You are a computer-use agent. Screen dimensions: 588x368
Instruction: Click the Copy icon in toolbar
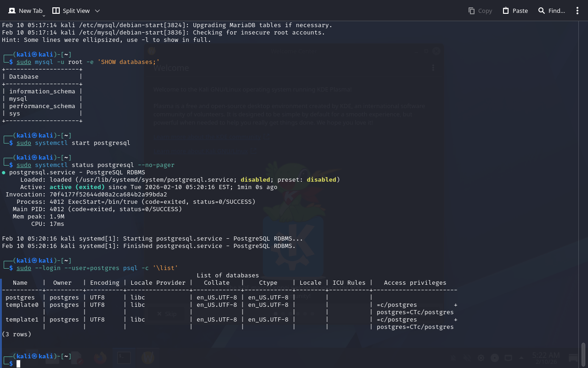(x=471, y=11)
